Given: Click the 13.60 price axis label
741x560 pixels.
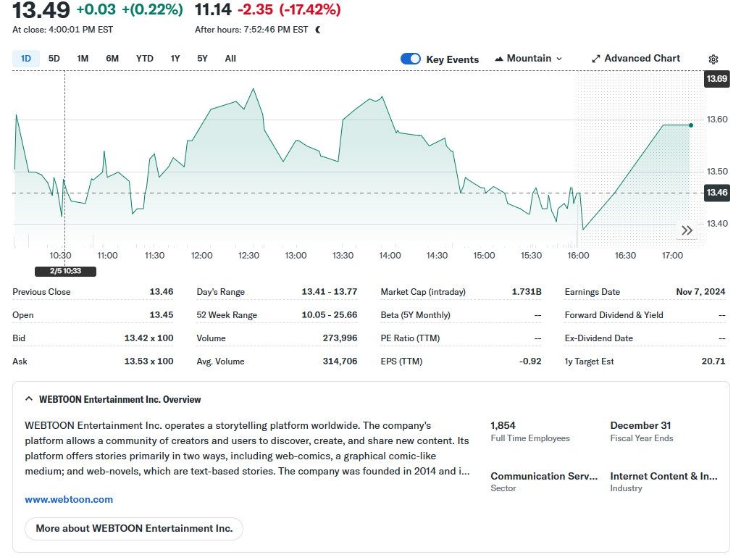Looking at the screenshot, I should [x=717, y=120].
